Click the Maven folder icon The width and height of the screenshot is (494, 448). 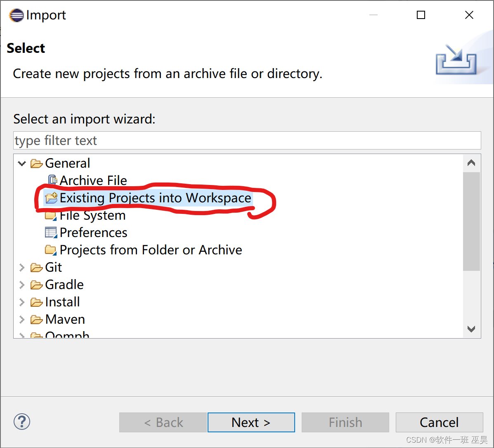tap(37, 319)
